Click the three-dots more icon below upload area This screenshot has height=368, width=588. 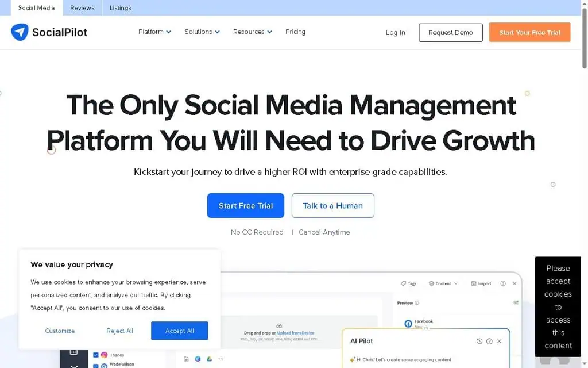pos(221,359)
